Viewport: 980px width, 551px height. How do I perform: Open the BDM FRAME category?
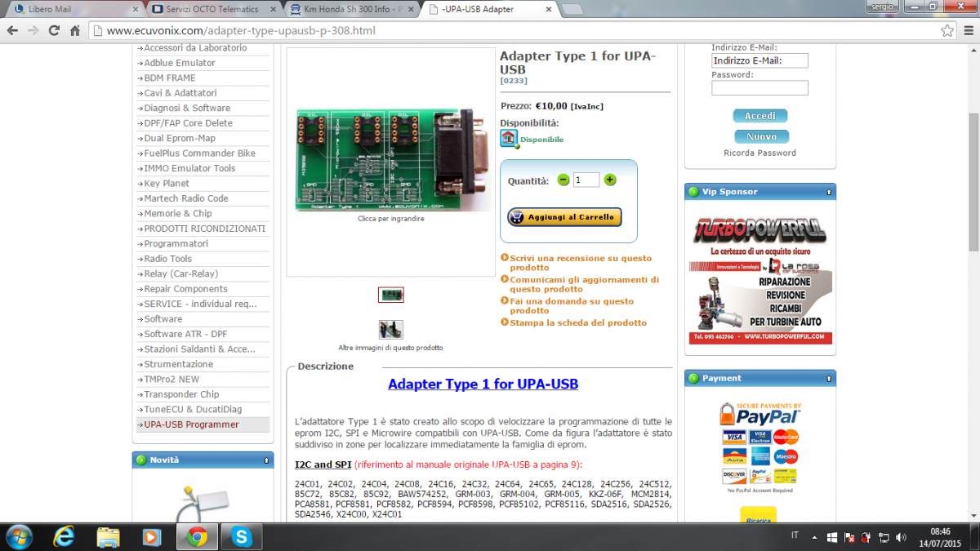[x=170, y=78]
